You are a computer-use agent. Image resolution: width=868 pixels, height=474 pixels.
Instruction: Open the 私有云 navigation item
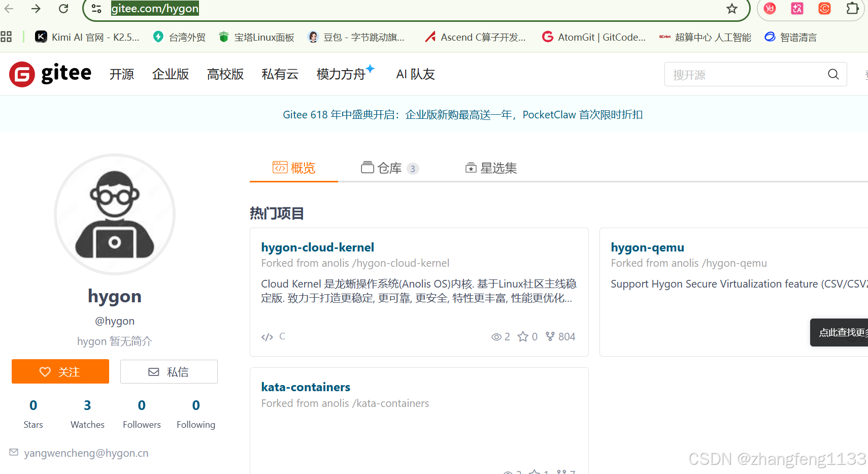tap(280, 74)
